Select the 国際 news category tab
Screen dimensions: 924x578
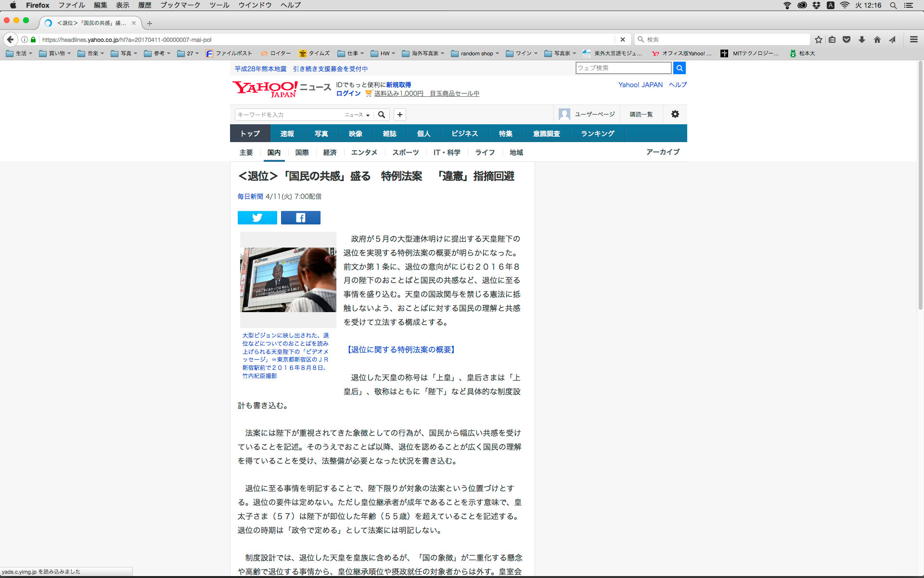point(302,152)
